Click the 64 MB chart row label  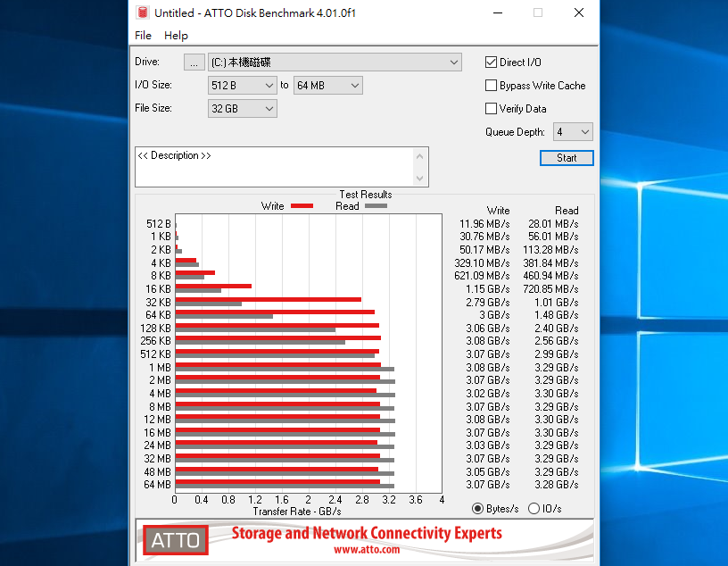[157, 485]
